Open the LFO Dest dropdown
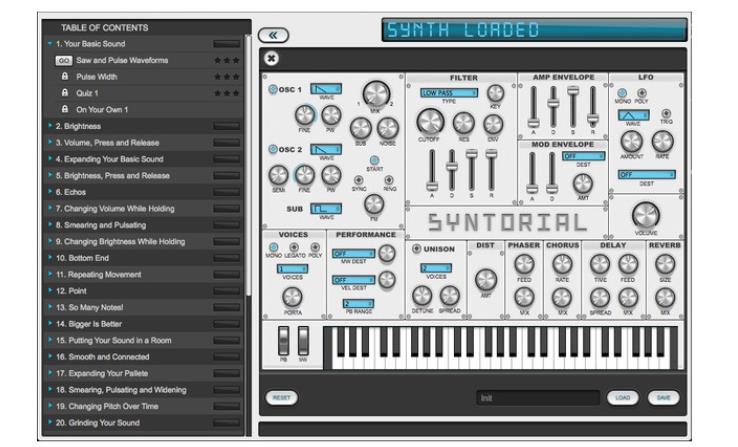 coord(646,175)
